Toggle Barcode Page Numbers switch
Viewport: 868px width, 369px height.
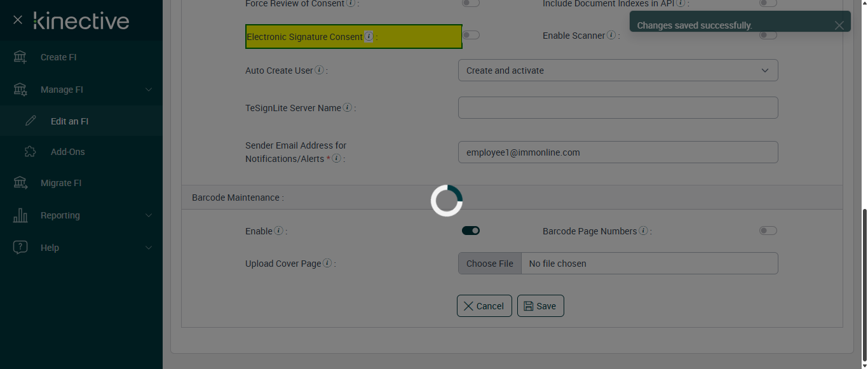(768, 231)
